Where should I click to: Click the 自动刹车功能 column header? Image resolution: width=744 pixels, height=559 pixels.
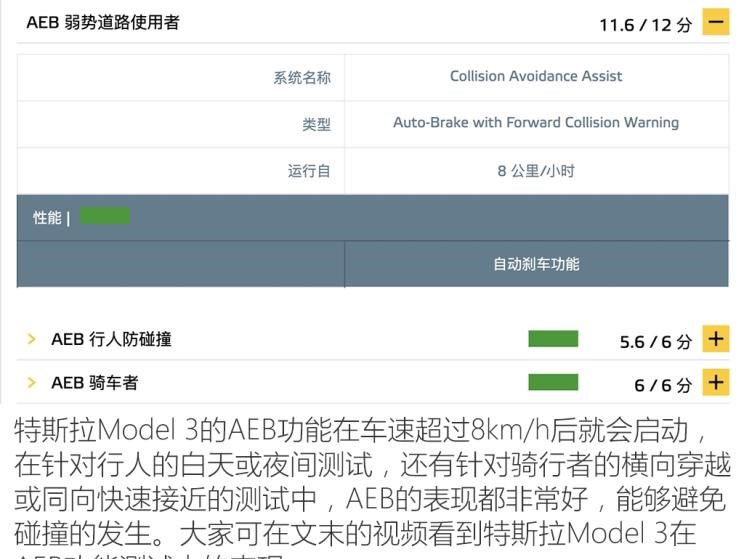(x=536, y=264)
